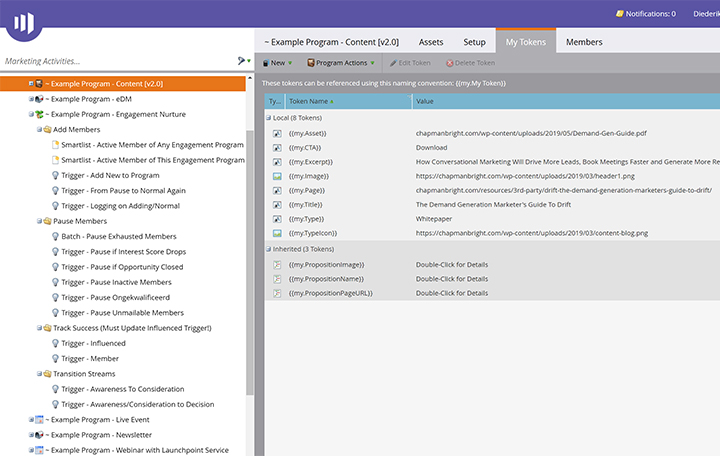Collapse the Local (8 Tokens) group
The height and width of the screenshot is (456, 720).
[269, 118]
